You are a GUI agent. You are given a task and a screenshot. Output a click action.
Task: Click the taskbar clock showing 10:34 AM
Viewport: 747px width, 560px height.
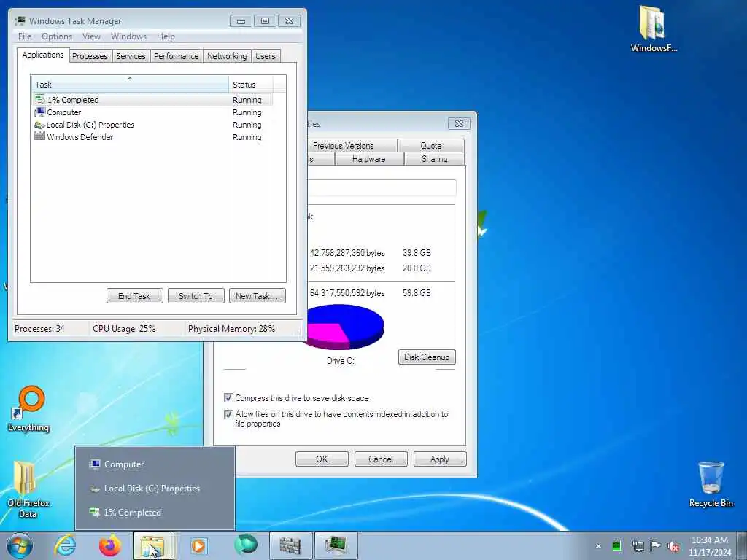click(709, 546)
